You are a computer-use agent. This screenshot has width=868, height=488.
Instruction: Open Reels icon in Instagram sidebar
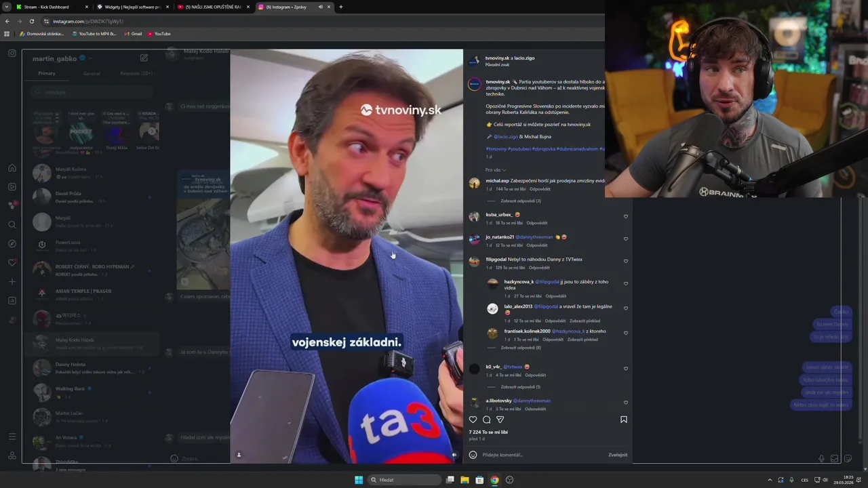point(12,186)
